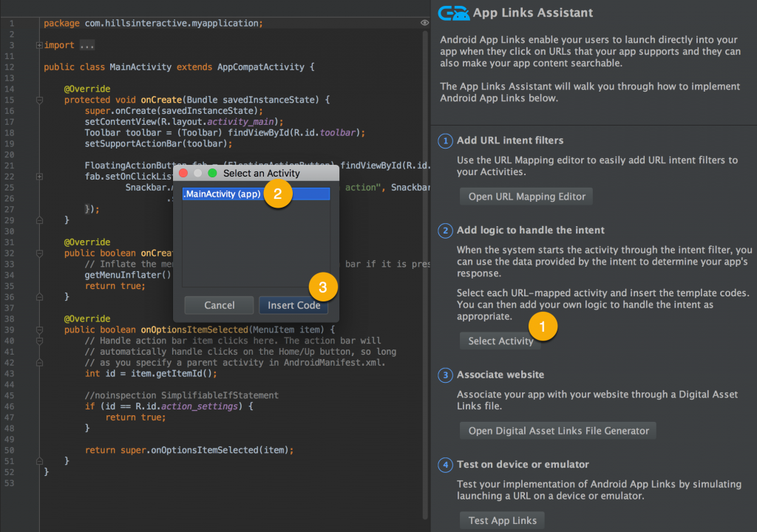This screenshot has height=532, width=757.
Task: Cancel the Select an Activity dialog
Action: pos(219,305)
